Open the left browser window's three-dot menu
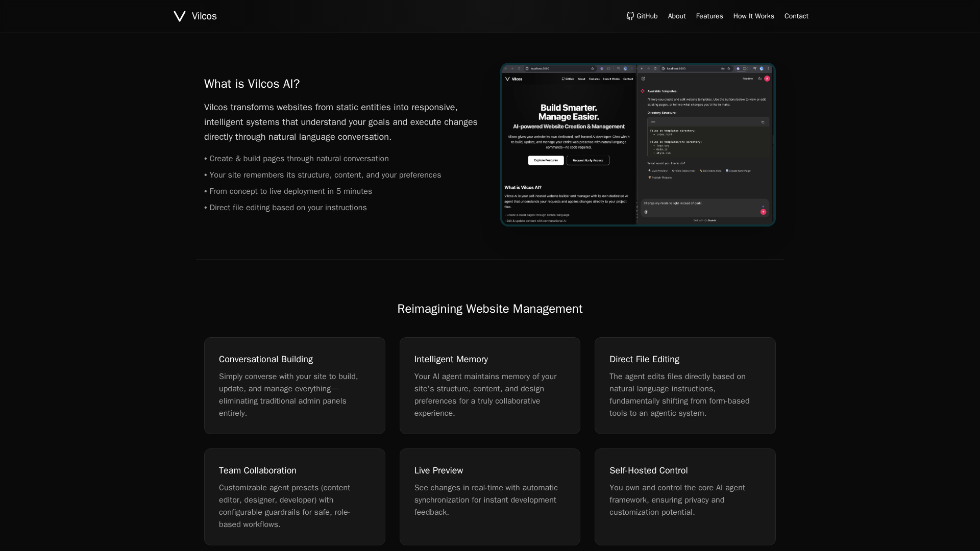980x551 pixels. click(x=632, y=68)
